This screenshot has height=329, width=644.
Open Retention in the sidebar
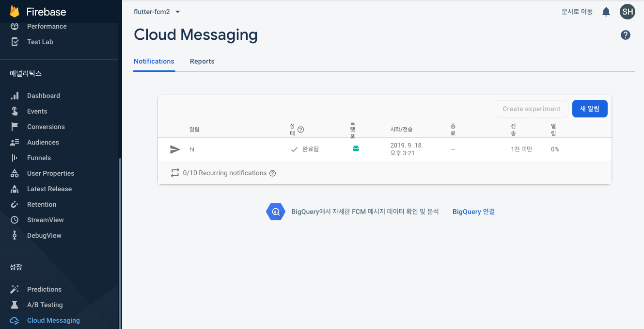coord(42,204)
